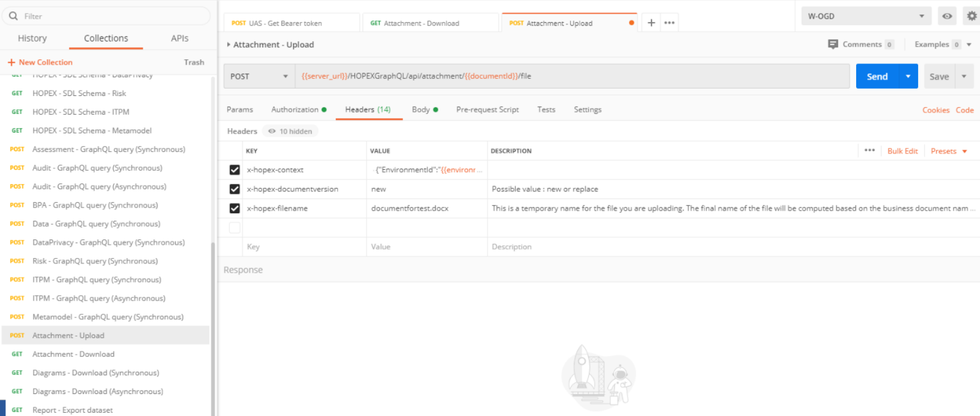Click the environment quick look eye icon
The image size is (980, 416).
[947, 16]
